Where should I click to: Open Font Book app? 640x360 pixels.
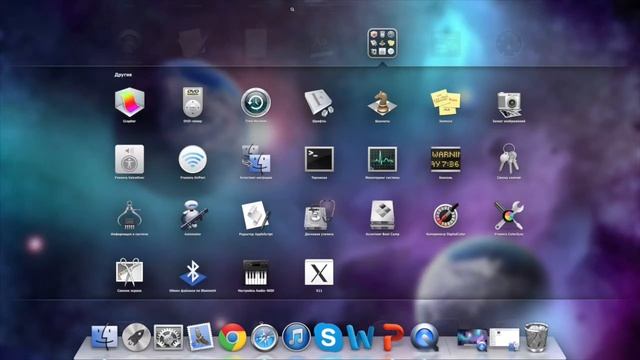[319, 103]
